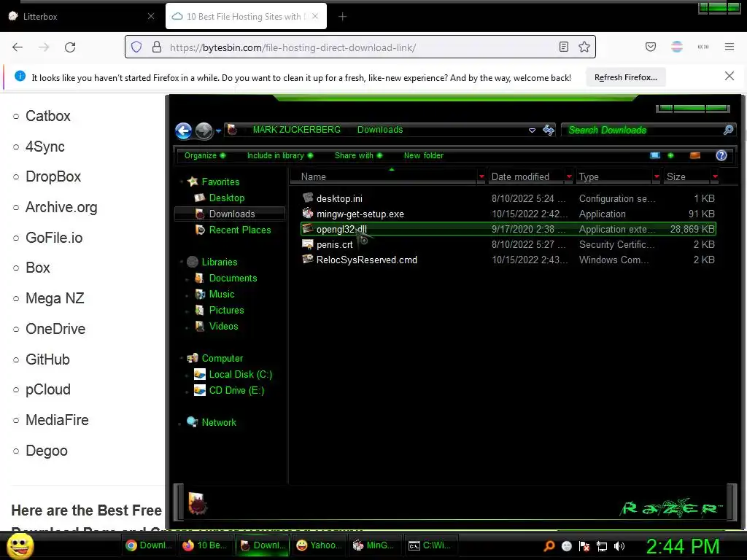Select Downloads in the navigation pane
The image size is (747, 560).
[231, 214]
